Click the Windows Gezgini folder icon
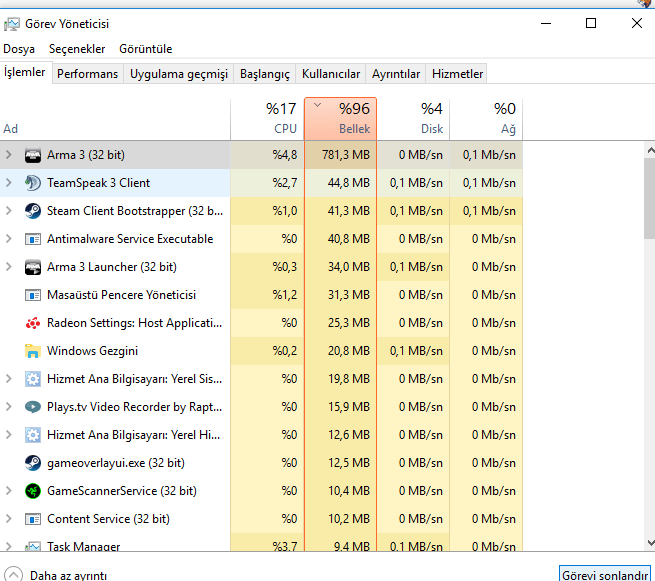The image size is (655, 581). click(x=33, y=351)
